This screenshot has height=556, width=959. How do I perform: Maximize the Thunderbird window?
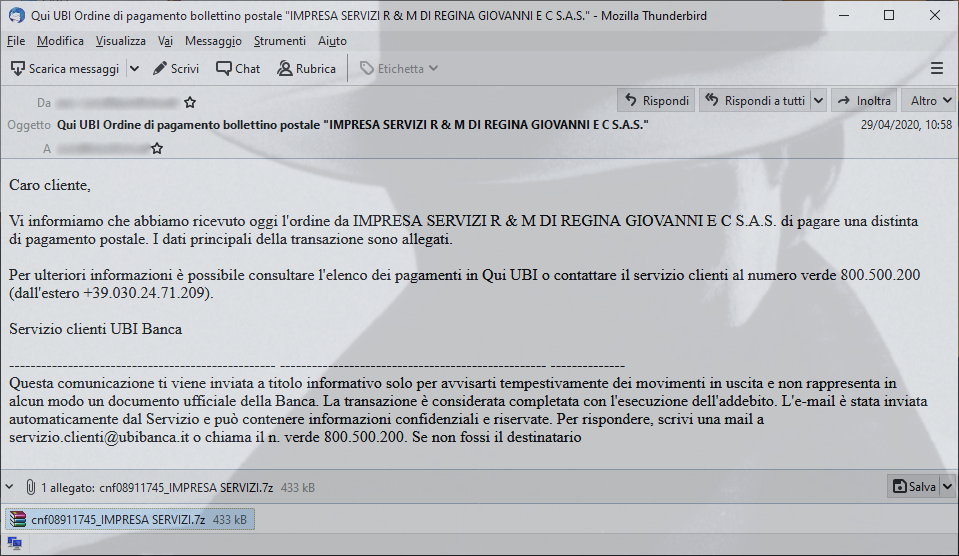pos(889,15)
